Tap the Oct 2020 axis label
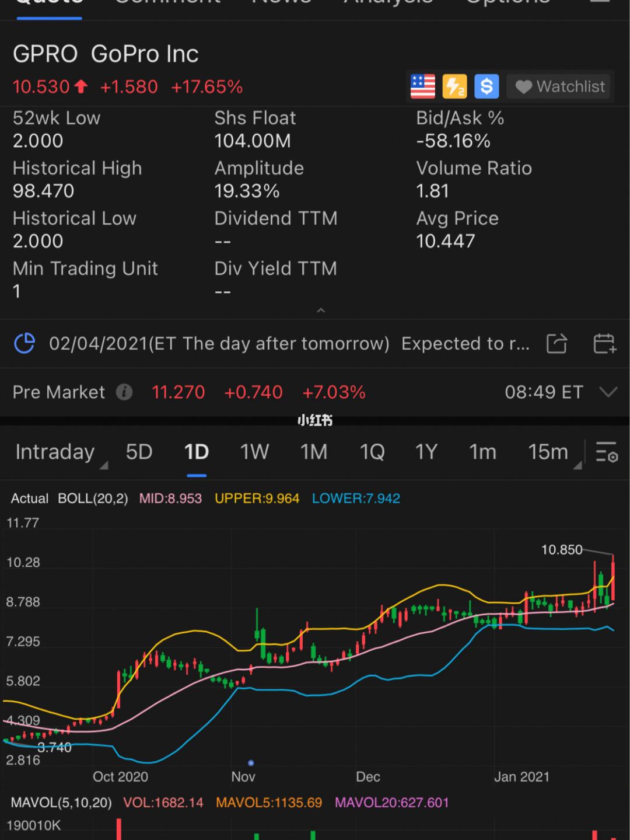The width and height of the screenshot is (630, 840). tap(120, 777)
